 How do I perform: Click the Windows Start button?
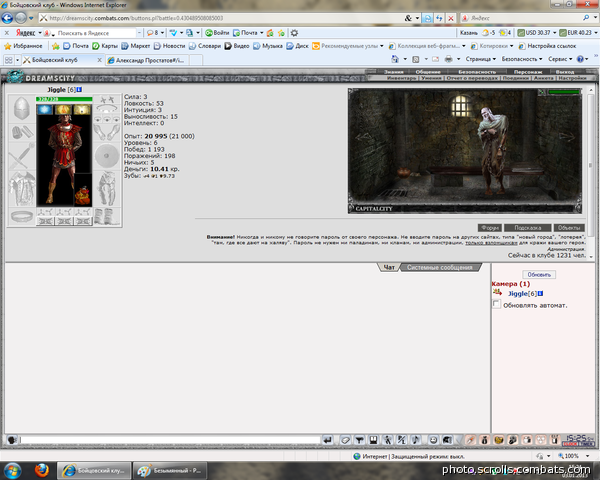coord(13,471)
